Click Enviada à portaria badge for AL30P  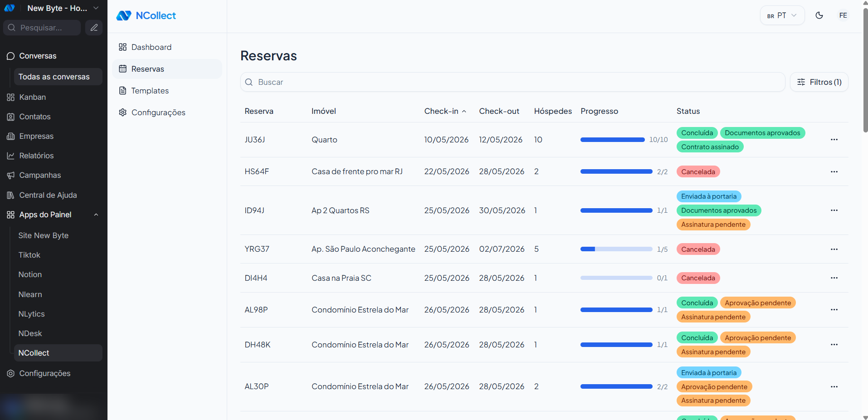click(x=709, y=373)
